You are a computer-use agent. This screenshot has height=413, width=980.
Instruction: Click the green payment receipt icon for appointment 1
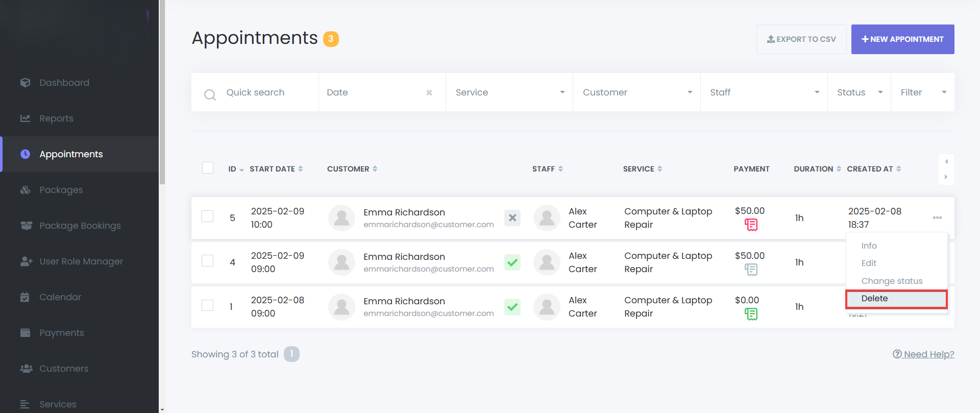[x=751, y=314]
